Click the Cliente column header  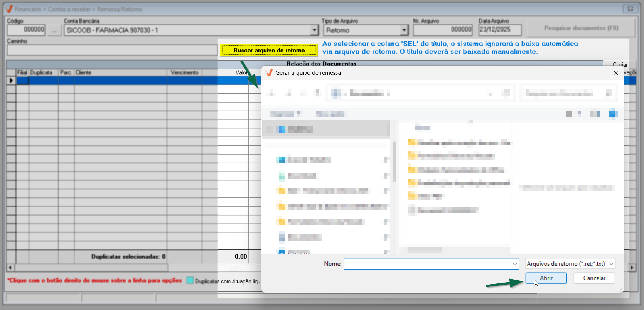[x=121, y=72]
